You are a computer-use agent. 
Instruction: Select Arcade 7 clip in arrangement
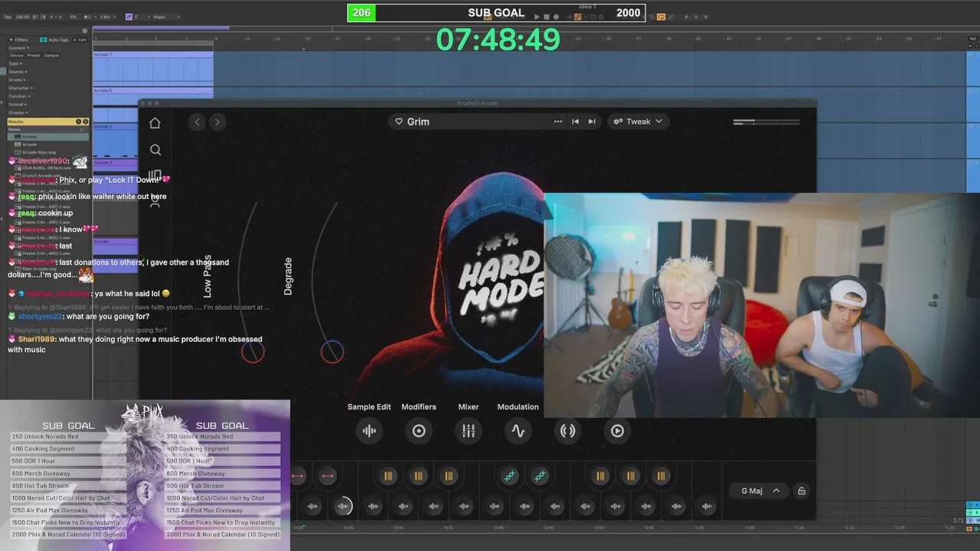pos(153,69)
